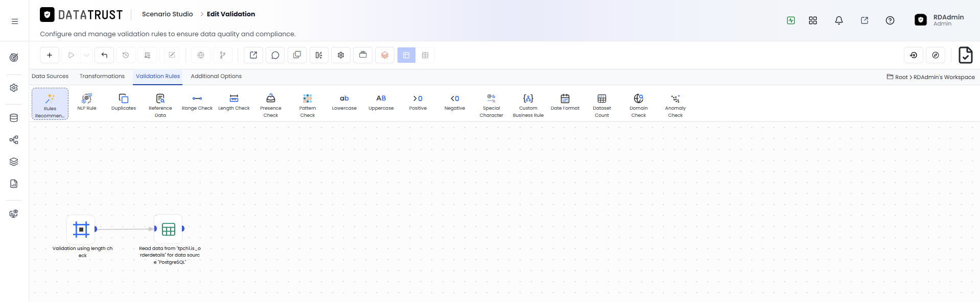
Task: Open the help question mark icon
Action: 890,20
